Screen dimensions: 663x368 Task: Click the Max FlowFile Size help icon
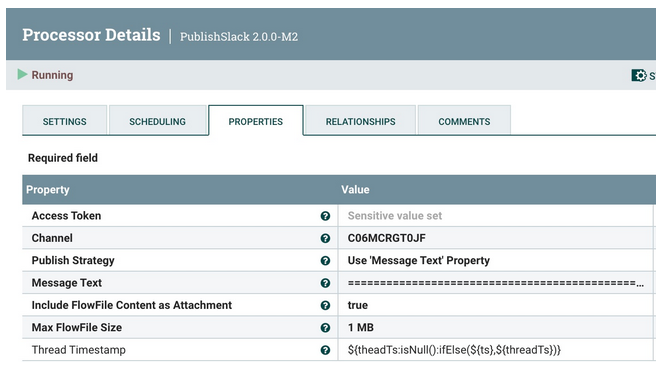[325, 328]
